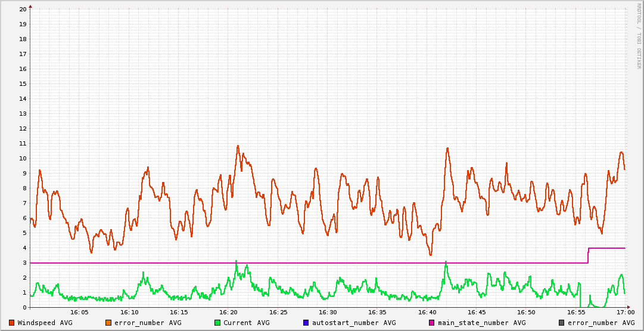Screen dimensions: 644x331
Task: Click the dark gray error_number legend swatch
Action: [x=561, y=323]
